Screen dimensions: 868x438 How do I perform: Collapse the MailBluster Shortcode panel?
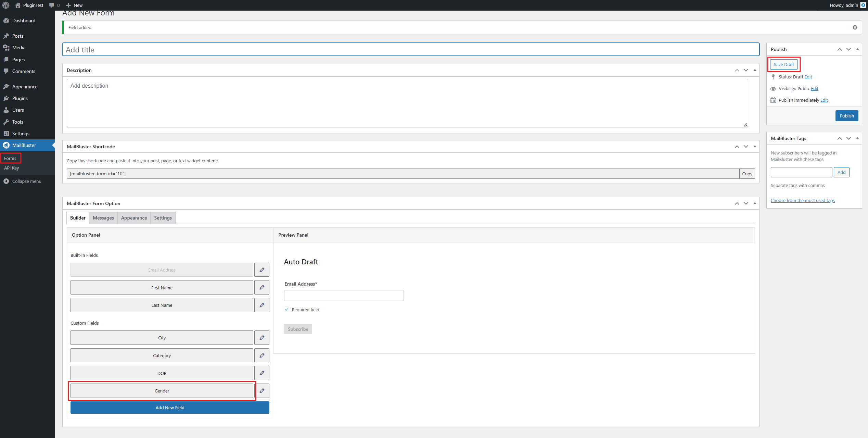point(755,147)
